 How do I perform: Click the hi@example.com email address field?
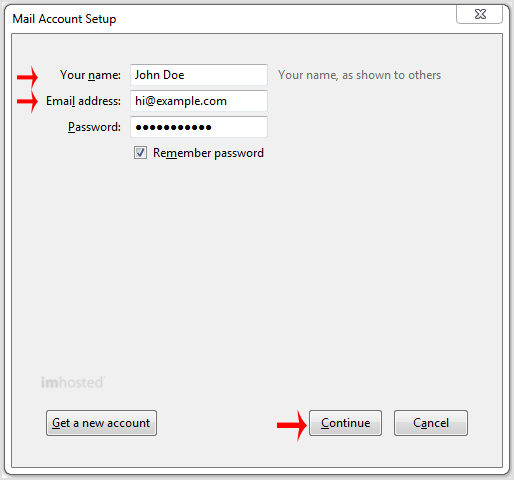tap(199, 101)
